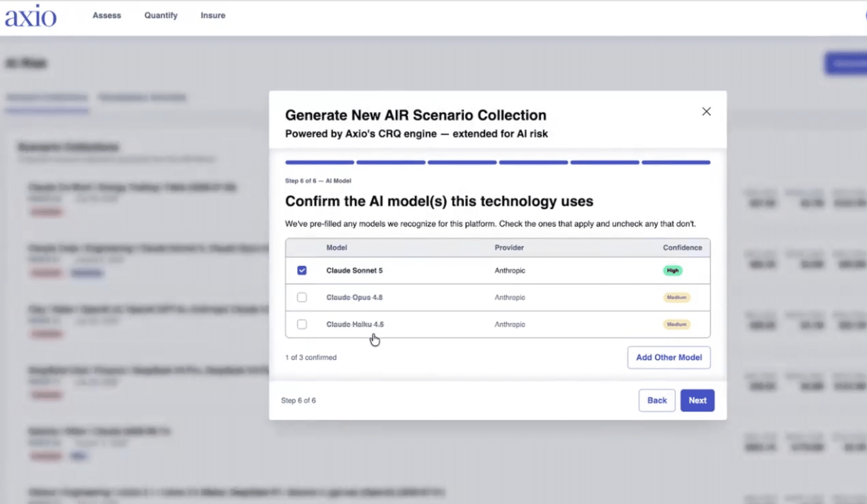
Task: Click the Add Other Model button
Action: [669, 357]
